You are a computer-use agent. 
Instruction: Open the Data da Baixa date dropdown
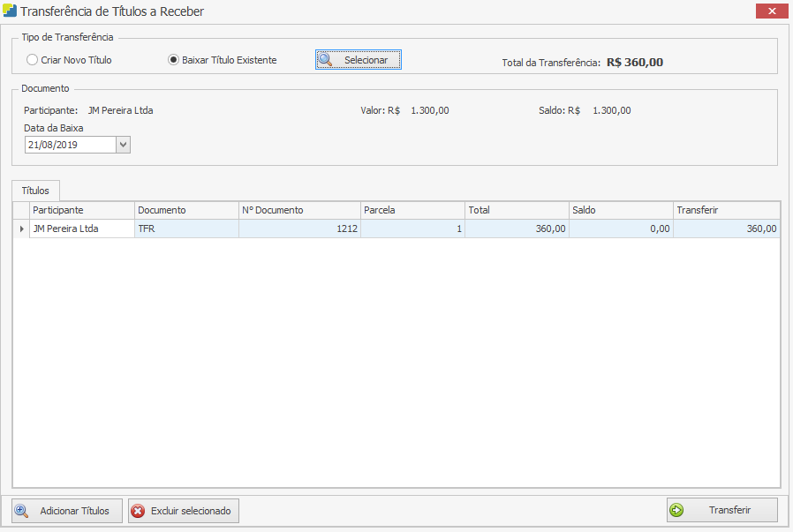(x=123, y=145)
